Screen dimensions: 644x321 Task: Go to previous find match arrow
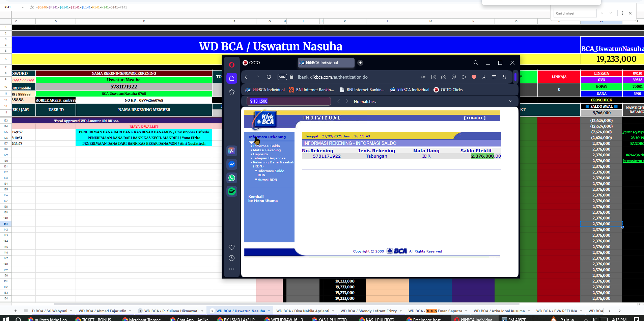(338, 101)
